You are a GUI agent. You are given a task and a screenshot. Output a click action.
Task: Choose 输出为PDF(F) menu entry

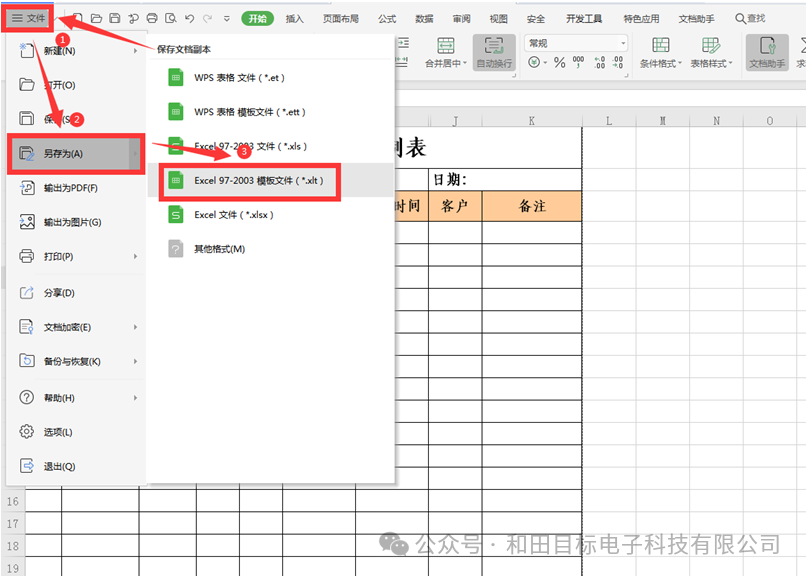[77, 188]
